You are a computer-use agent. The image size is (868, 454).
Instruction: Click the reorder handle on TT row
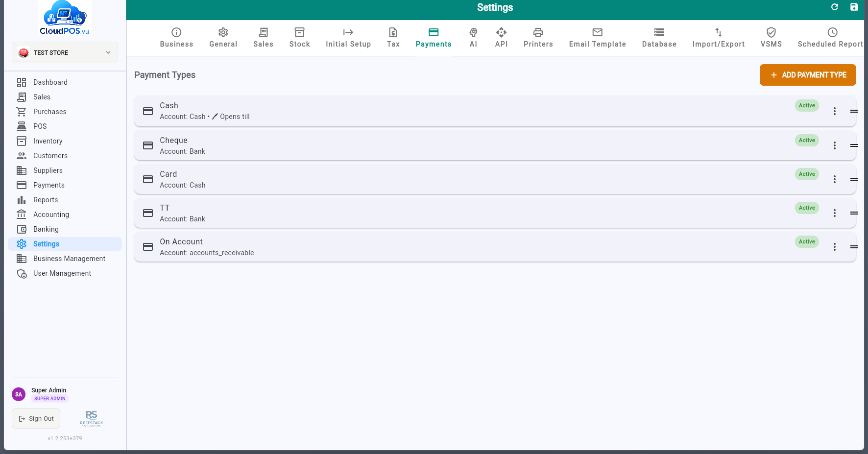[854, 213]
